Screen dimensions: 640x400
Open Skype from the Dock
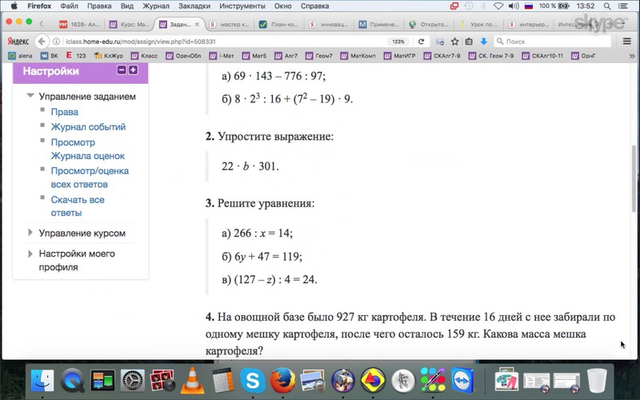point(253,380)
